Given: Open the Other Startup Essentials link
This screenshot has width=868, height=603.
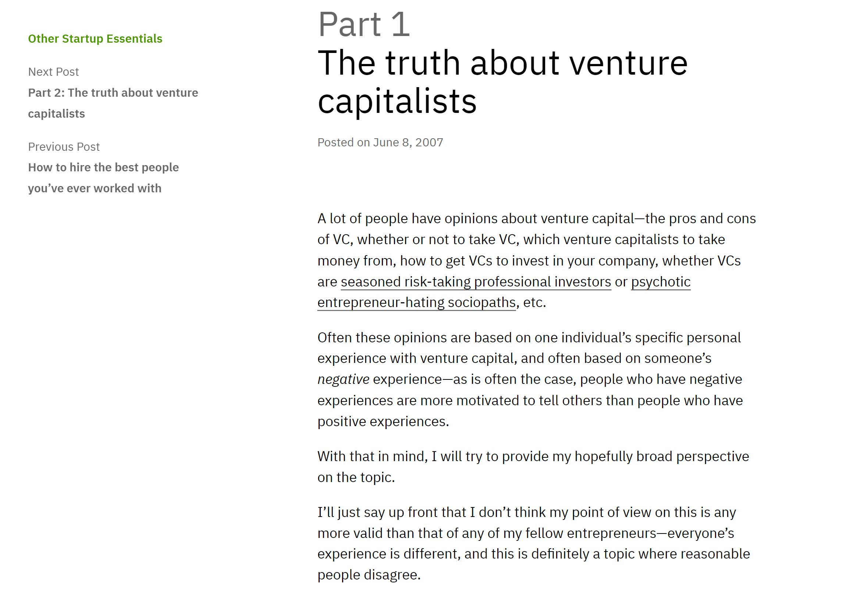Looking at the screenshot, I should click(x=95, y=39).
